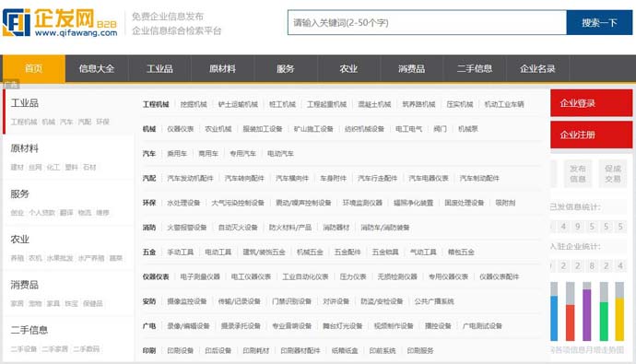Select 原材料 heading in left sidebar

pos(25,148)
